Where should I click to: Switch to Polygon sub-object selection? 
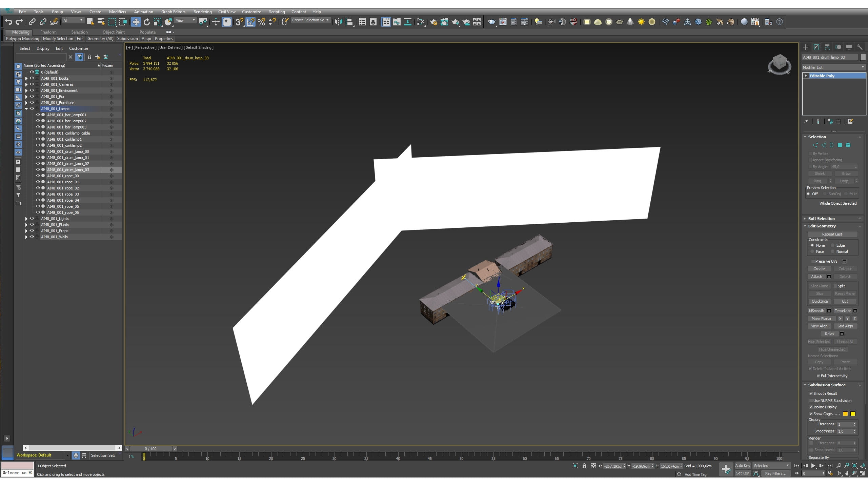click(840, 145)
